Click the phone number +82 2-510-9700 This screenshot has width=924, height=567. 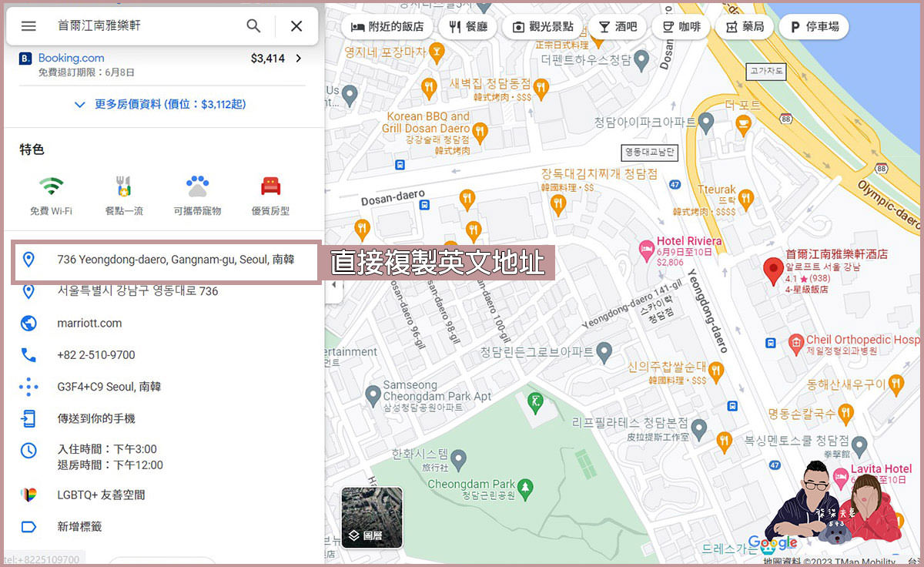pyautogui.click(x=96, y=355)
